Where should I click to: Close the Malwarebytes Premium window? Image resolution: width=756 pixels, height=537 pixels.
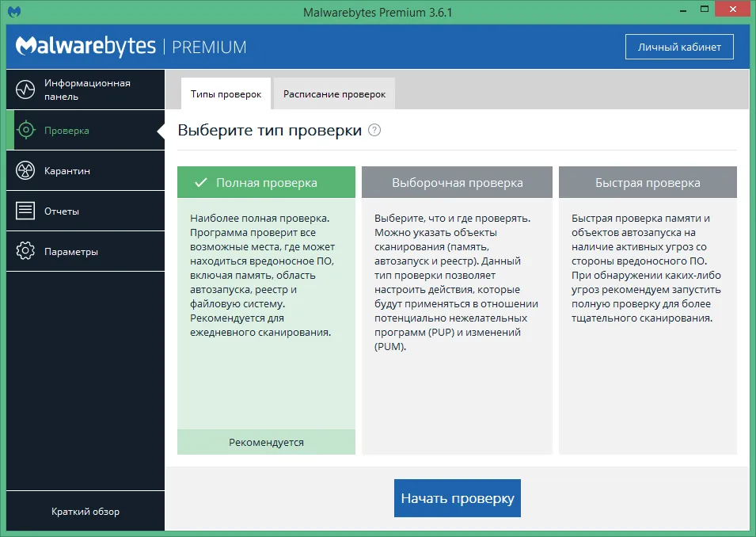point(733,10)
